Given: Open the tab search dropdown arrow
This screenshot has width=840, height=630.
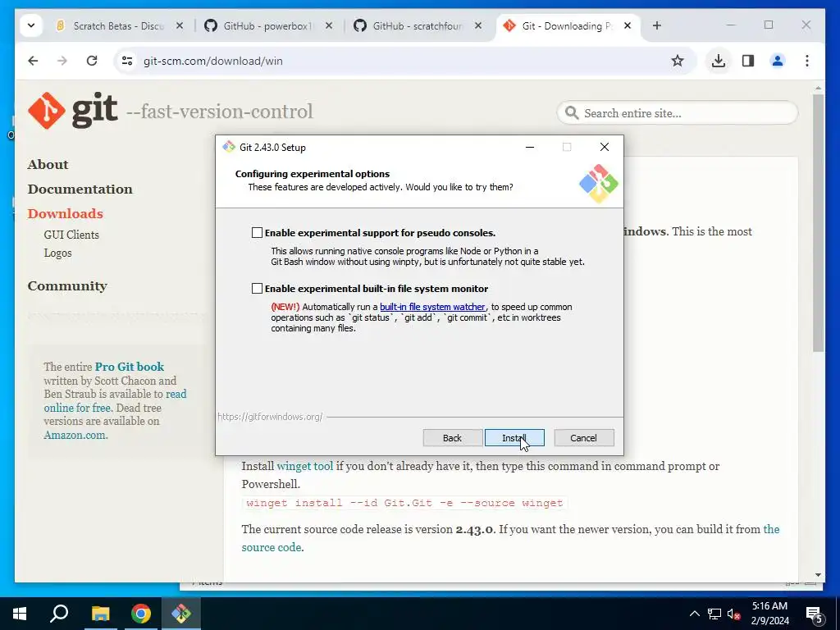Looking at the screenshot, I should tap(31, 25).
